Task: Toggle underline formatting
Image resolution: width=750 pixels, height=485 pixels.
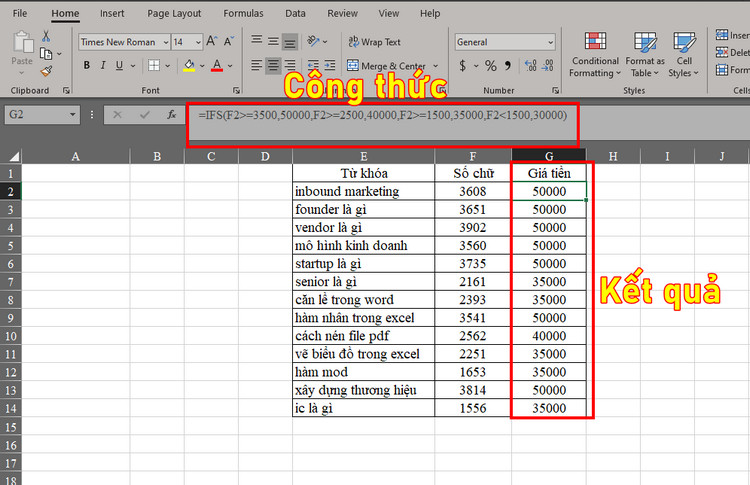Action: pyautogui.click(x=119, y=66)
